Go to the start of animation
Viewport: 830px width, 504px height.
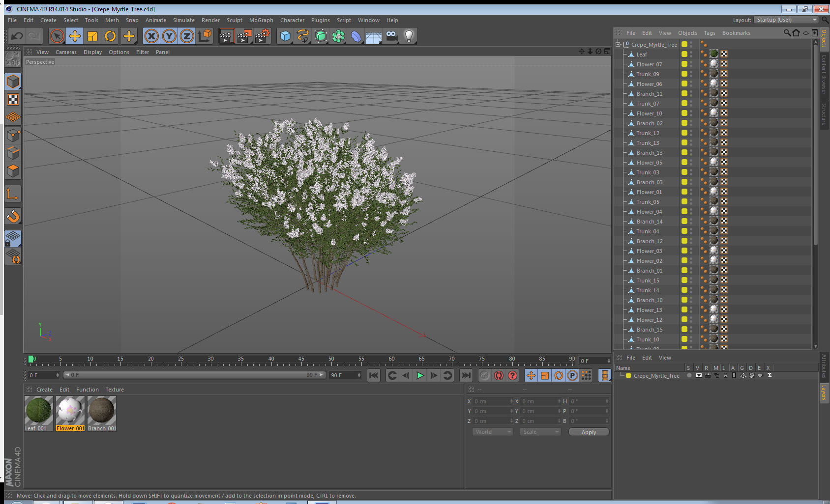click(374, 375)
